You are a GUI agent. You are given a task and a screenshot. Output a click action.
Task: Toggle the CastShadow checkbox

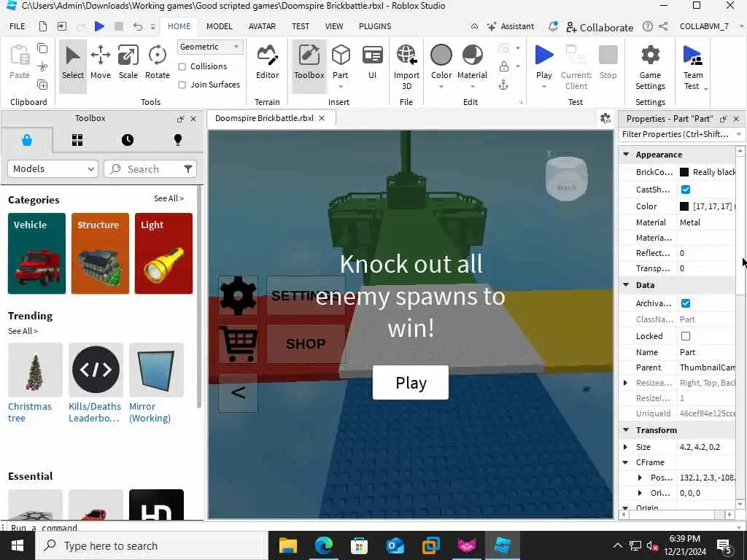pyautogui.click(x=686, y=190)
